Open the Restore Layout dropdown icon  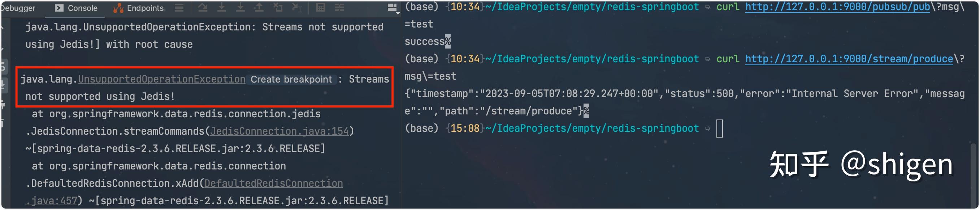pyautogui.click(x=392, y=8)
